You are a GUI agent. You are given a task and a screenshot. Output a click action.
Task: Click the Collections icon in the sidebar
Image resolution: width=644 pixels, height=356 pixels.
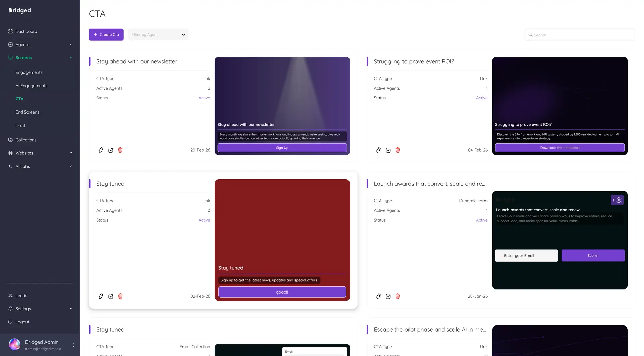pos(11,140)
